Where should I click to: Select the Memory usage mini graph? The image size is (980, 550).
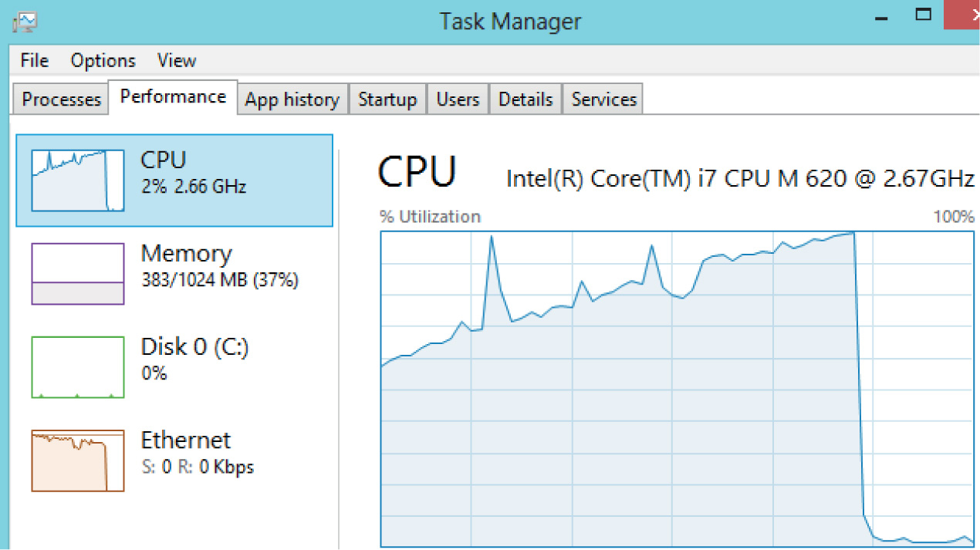point(77,274)
